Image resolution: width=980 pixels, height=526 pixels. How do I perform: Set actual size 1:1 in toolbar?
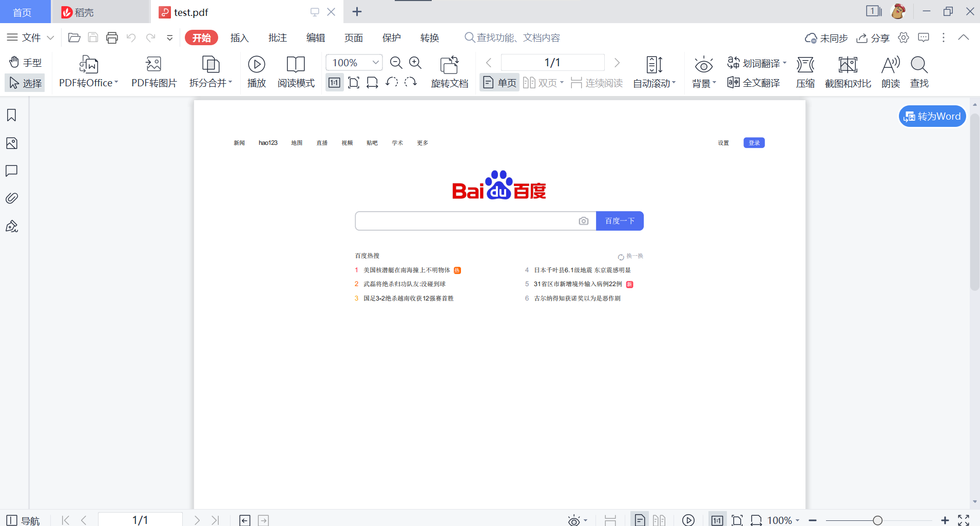tap(334, 83)
